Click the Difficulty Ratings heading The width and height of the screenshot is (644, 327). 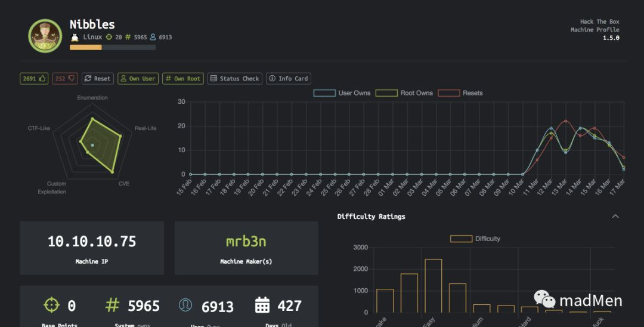371,217
